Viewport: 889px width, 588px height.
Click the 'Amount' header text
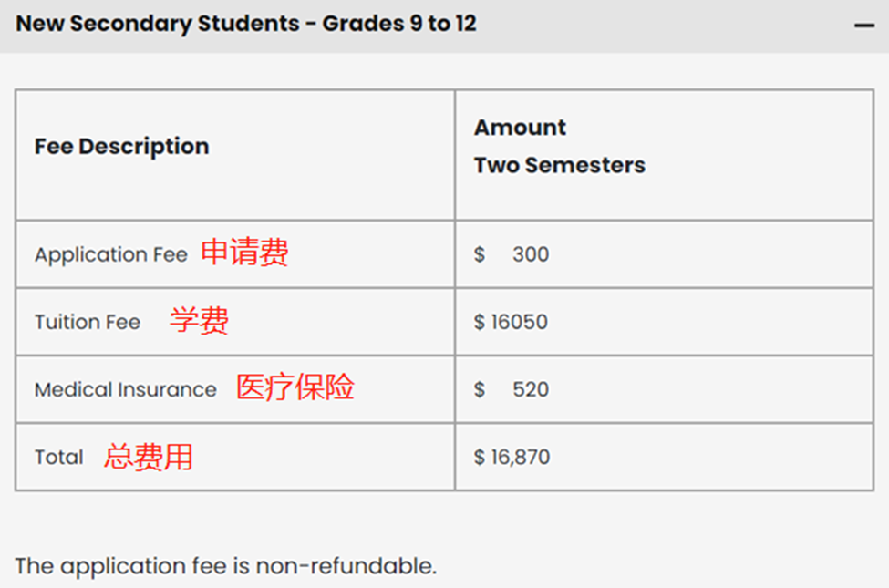(x=520, y=127)
